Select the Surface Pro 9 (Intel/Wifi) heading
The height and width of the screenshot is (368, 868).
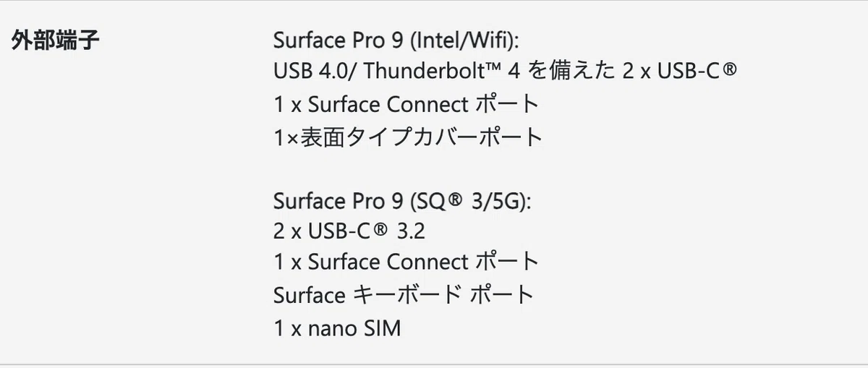tap(397, 40)
